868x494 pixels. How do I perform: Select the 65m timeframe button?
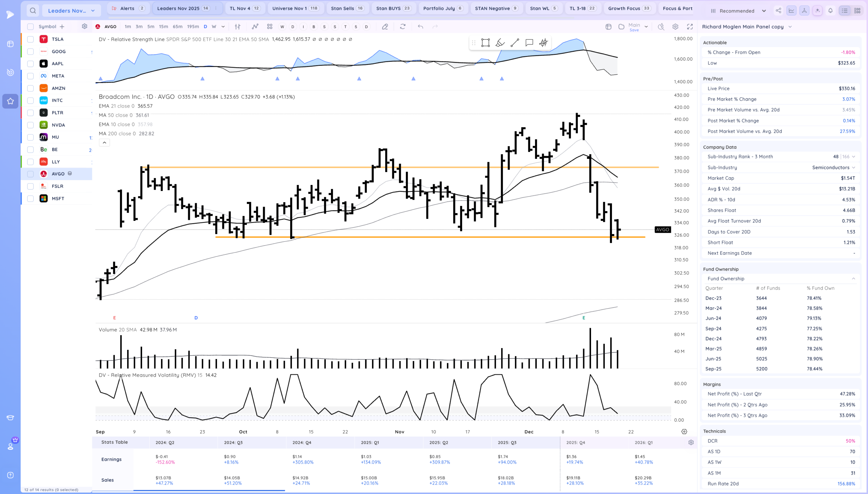click(177, 26)
